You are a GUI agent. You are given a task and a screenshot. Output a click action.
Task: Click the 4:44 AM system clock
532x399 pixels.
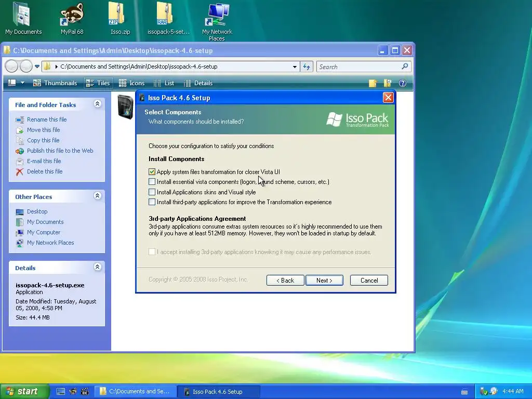point(513,392)
